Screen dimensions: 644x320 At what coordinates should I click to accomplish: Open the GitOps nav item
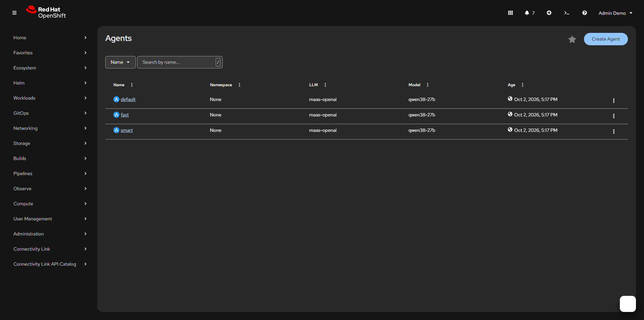[50, 113]
